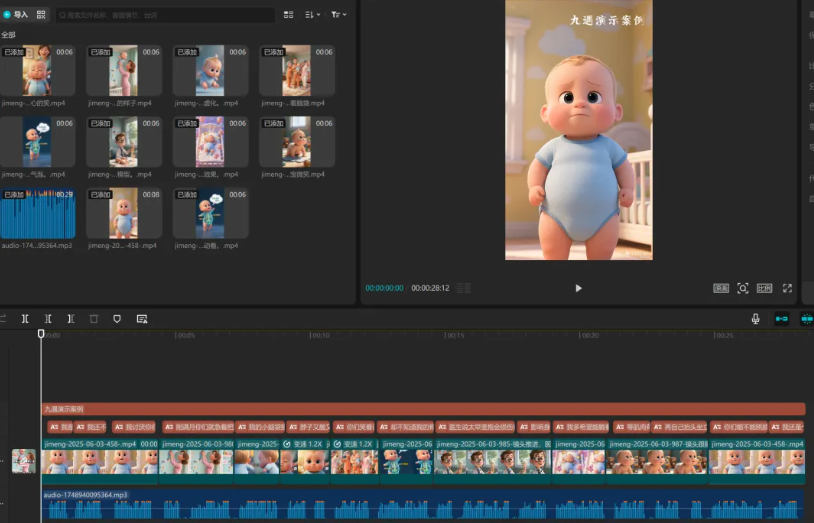Select the subtitle clip 我的小脑袋
The image size is (814, 523).
[260, 427]
